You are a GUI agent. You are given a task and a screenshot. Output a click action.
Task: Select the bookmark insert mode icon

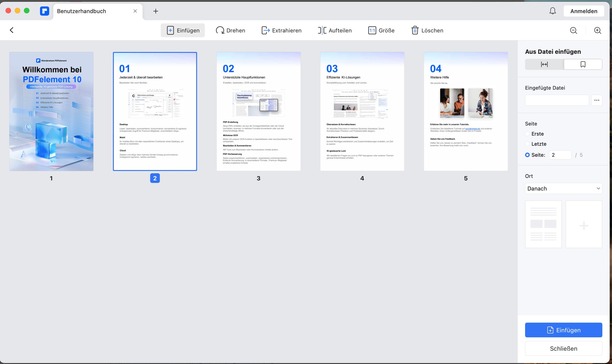583,64
